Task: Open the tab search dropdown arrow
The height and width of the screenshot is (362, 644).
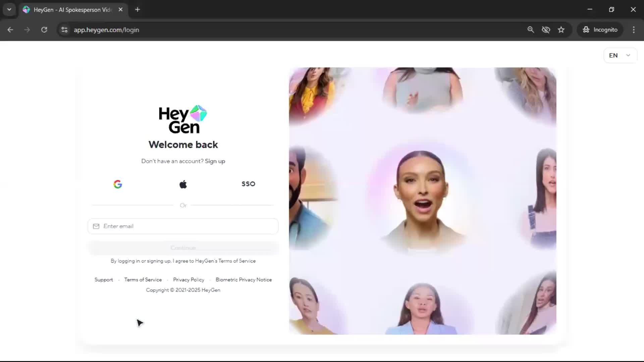Action: [x=9, y=9]
